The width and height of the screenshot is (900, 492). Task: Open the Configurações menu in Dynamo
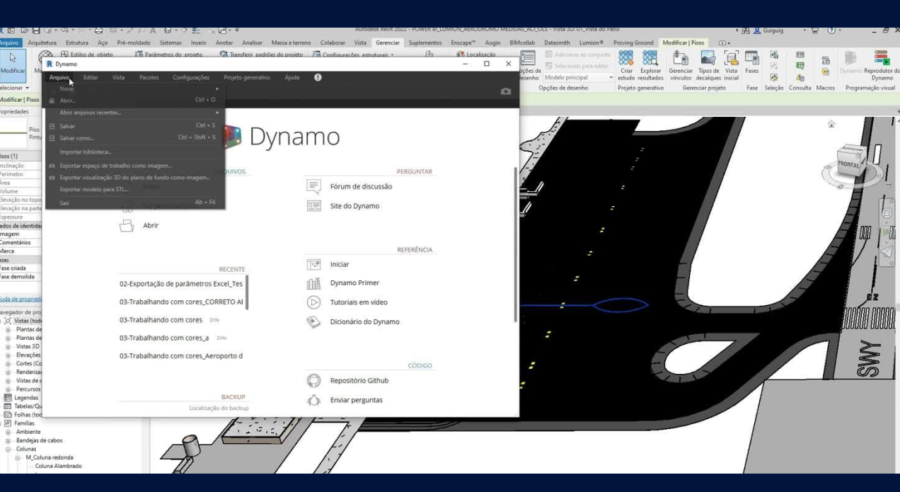click(x=191, y=78)
